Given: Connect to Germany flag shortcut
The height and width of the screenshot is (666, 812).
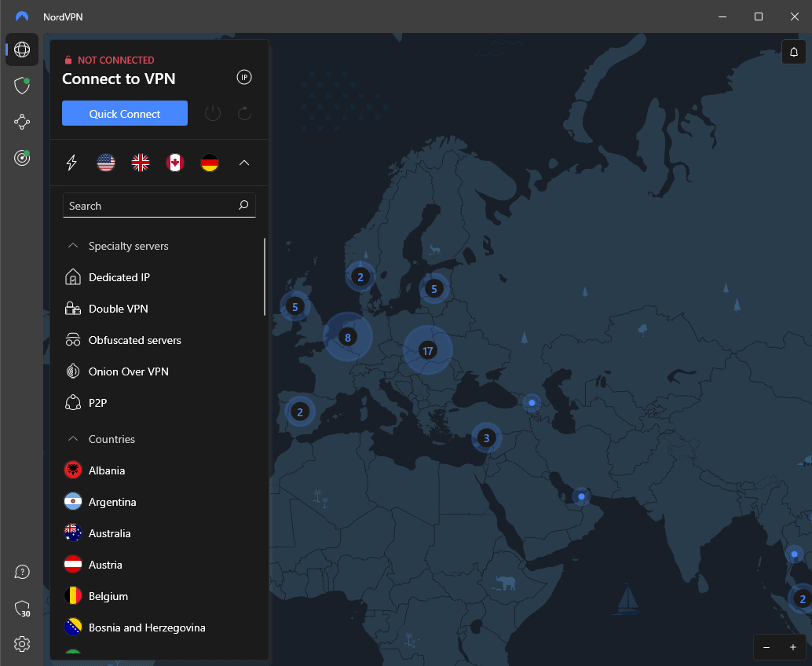Looking at the screenshot, I should pyautogui.click(x=210, y=163).
